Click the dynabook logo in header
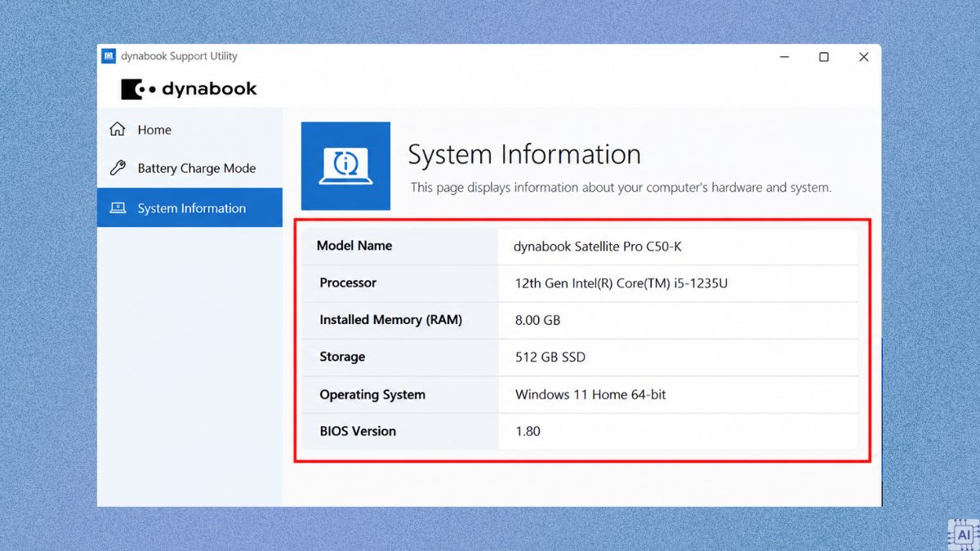 189,89
